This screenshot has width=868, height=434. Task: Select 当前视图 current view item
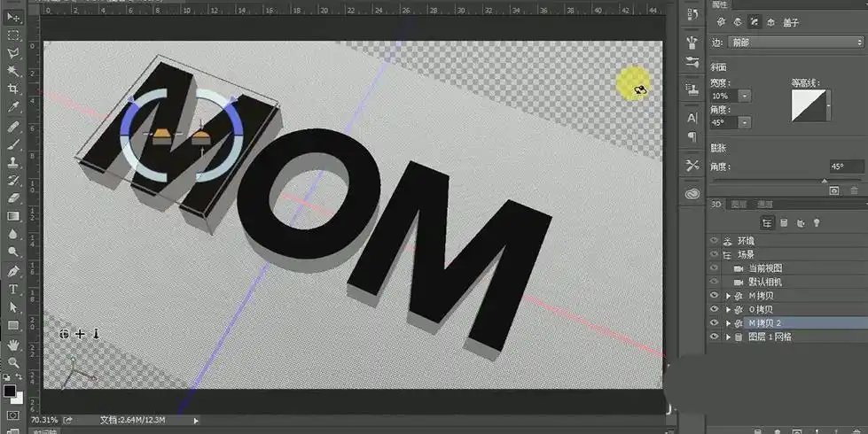pos(765,268)
